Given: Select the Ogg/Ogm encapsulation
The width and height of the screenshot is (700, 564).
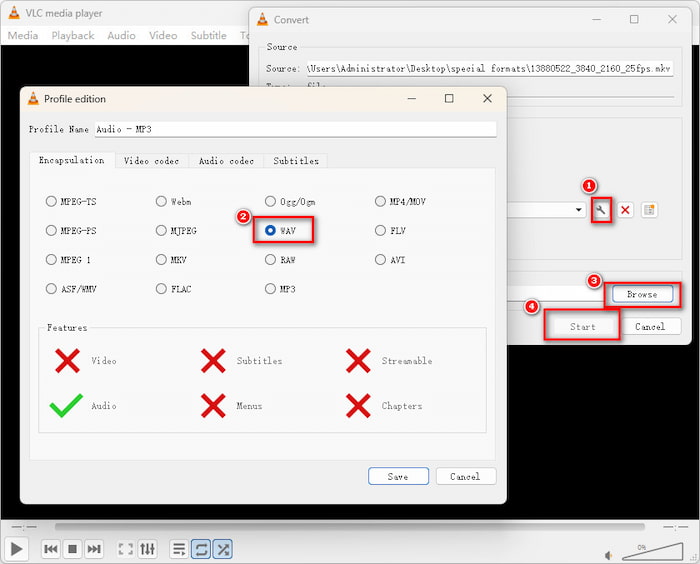Looking at the screenshot, I should [290, 201].
